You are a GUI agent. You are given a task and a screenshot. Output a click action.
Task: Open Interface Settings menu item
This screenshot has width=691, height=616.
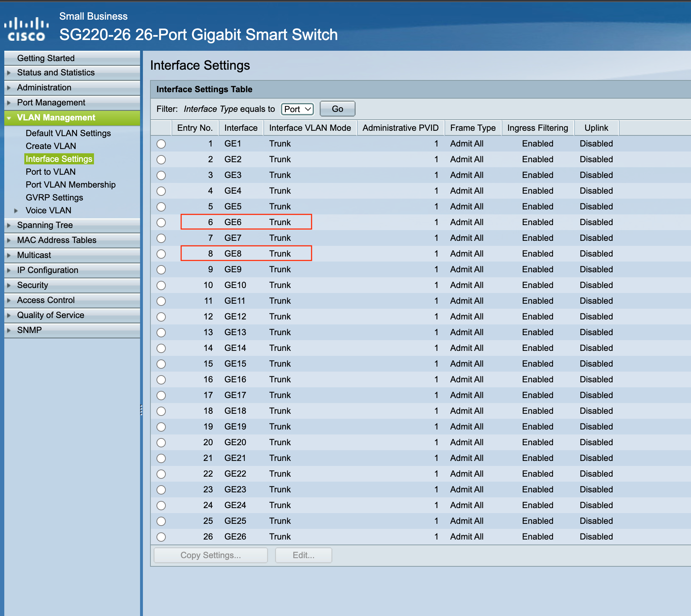pos(59,159)
